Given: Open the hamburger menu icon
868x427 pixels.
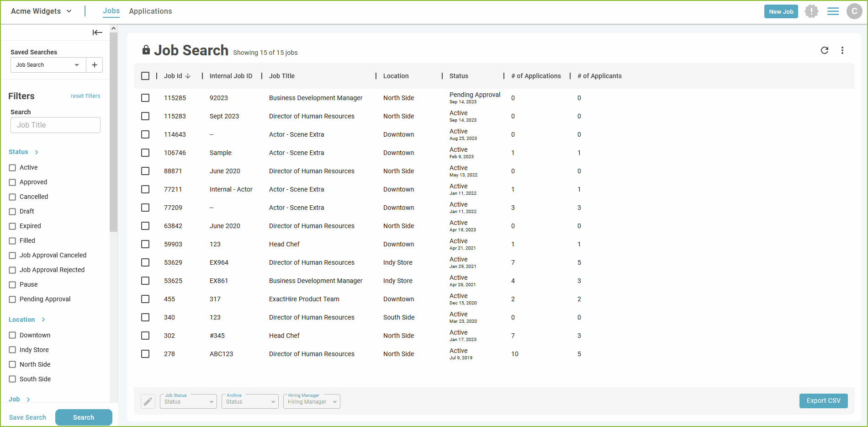Looking at the screenshot, I should [833, 11].
